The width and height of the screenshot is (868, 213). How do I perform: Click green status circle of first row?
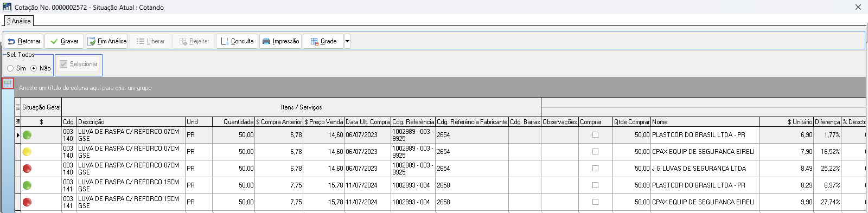(x=27, y=135)
